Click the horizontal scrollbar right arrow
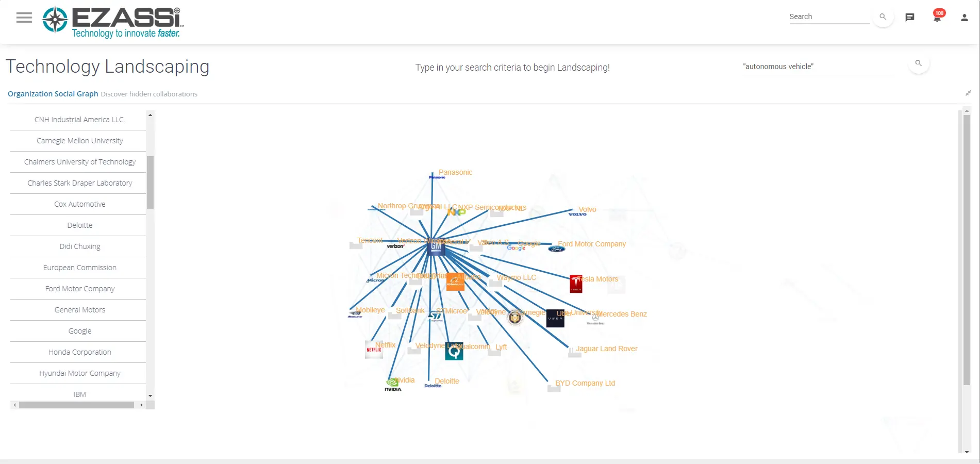The width and height of the screenshot is (980, 464). (x=142, y=405)
